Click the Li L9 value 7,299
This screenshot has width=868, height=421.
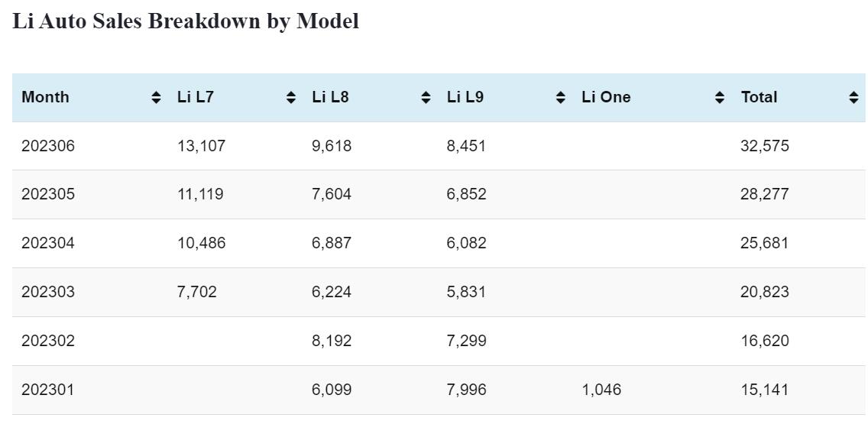click(x=466, y=341)
